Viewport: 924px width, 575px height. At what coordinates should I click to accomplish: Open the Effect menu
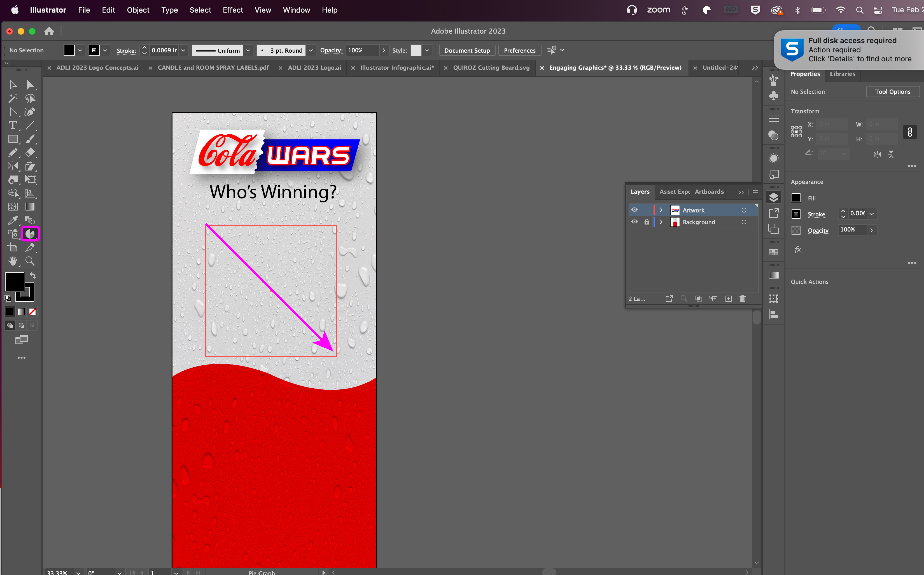point(232,10)
